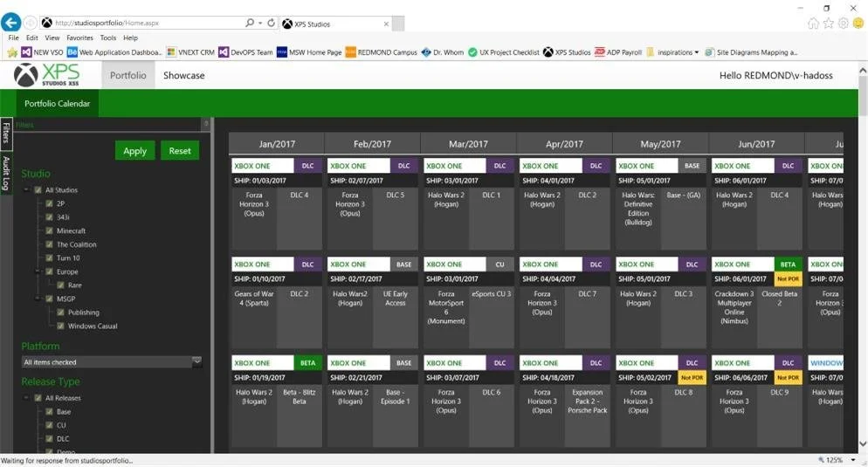868x467 pixels.
Task: Open the UX Project Checklist bookmark
Action: click(503, 52)
